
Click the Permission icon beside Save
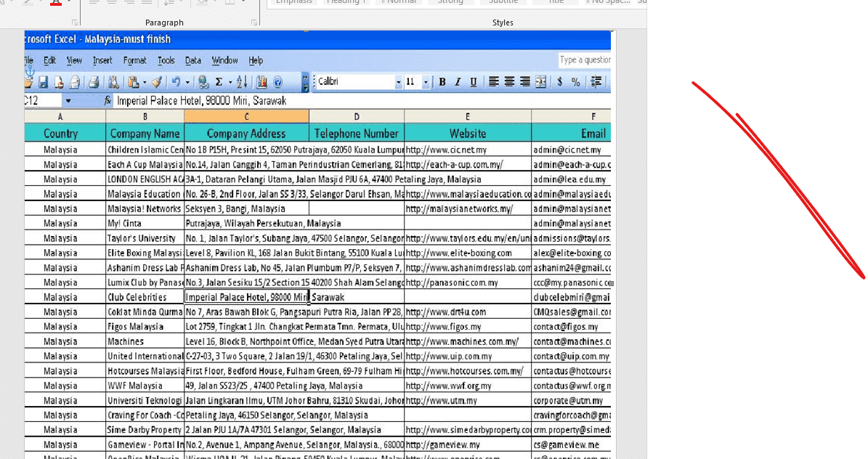(58, 82)
